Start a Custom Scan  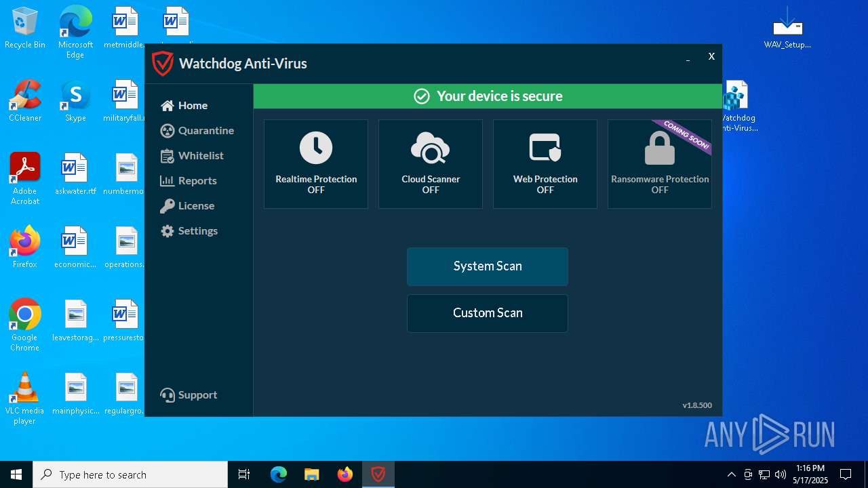point(488,313)
